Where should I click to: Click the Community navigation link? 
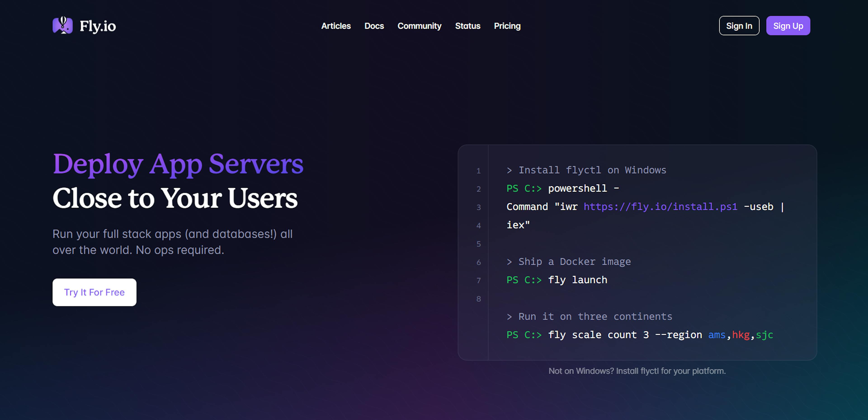(x=420, y=26)
